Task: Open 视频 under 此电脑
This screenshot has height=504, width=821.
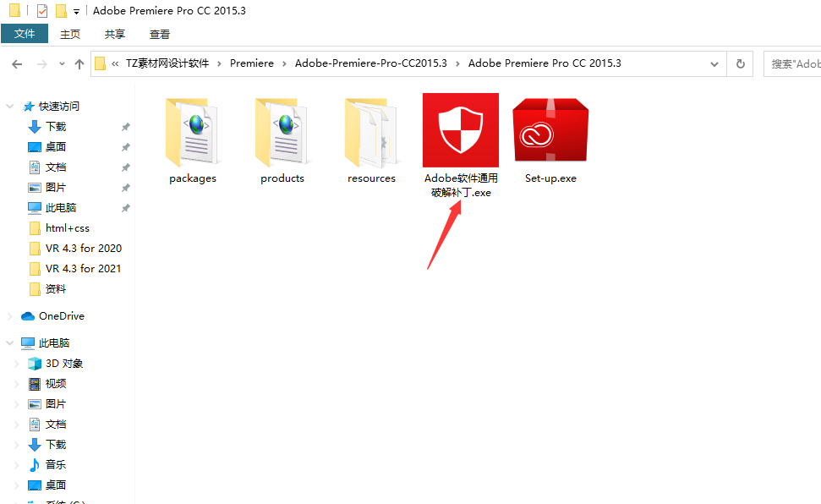Action: click(56, 384)
